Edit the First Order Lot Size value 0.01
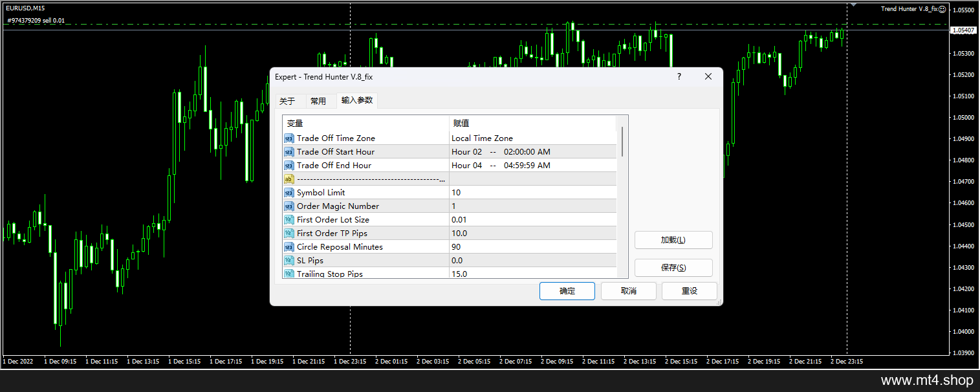This screenshot has width=980, height=392. click(x=533, y=220)
